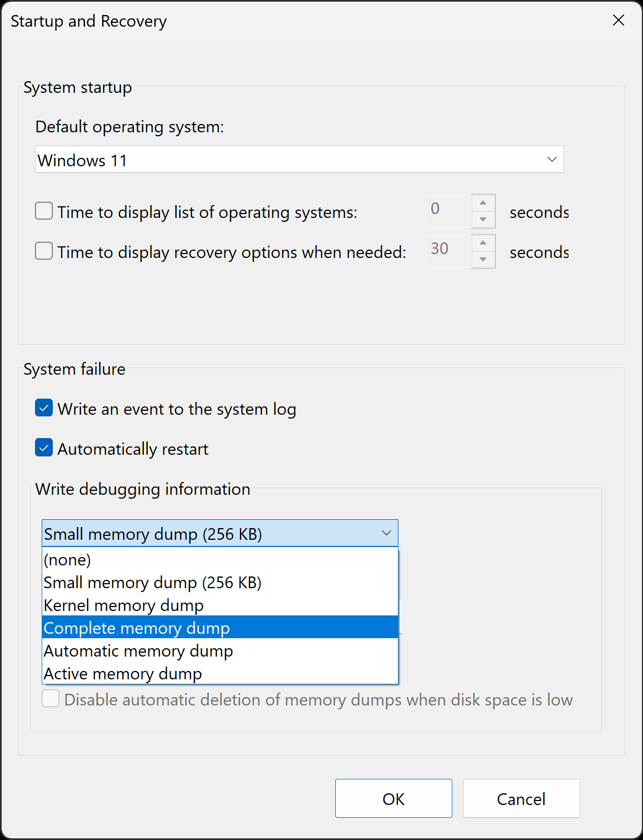Click the upper stepper for recovery options seconds
The width and height of the screenshot is (643, 840).
tap(483, 242)
